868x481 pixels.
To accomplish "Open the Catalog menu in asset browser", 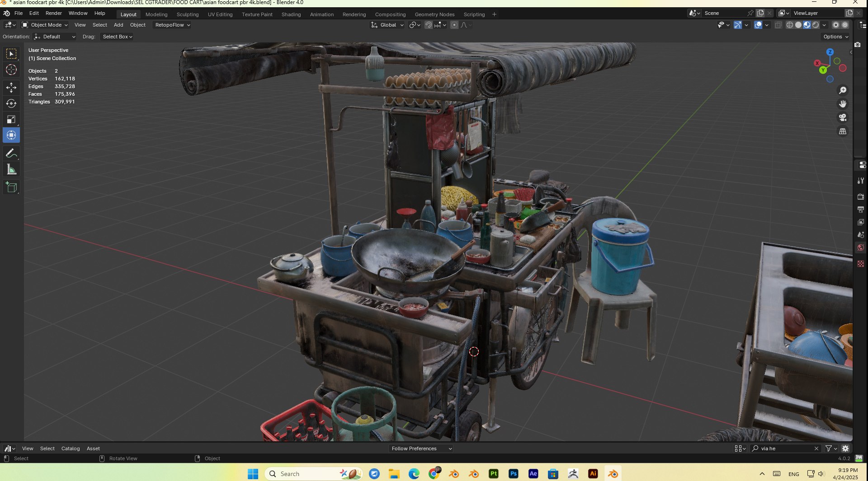I will point(71,448).
